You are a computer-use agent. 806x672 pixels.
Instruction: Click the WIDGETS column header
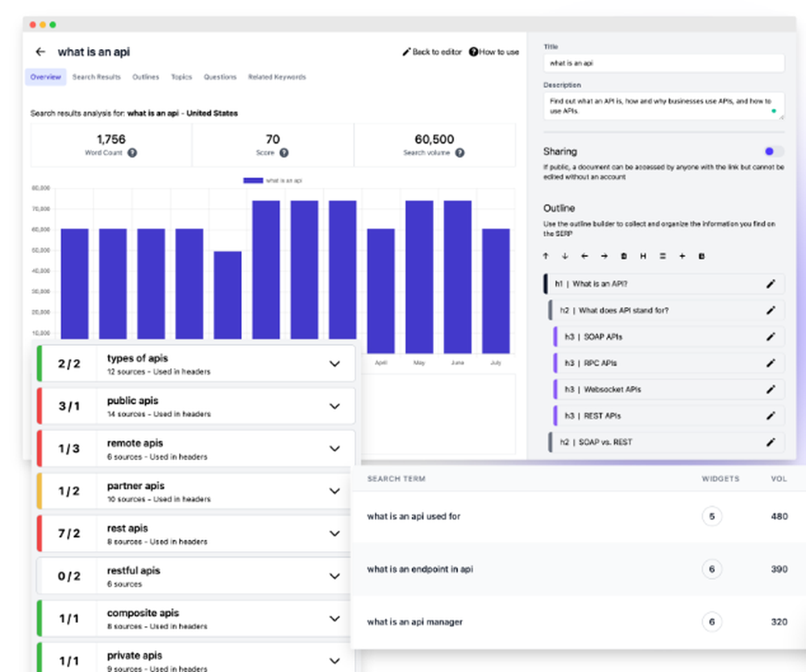[721, 479]
